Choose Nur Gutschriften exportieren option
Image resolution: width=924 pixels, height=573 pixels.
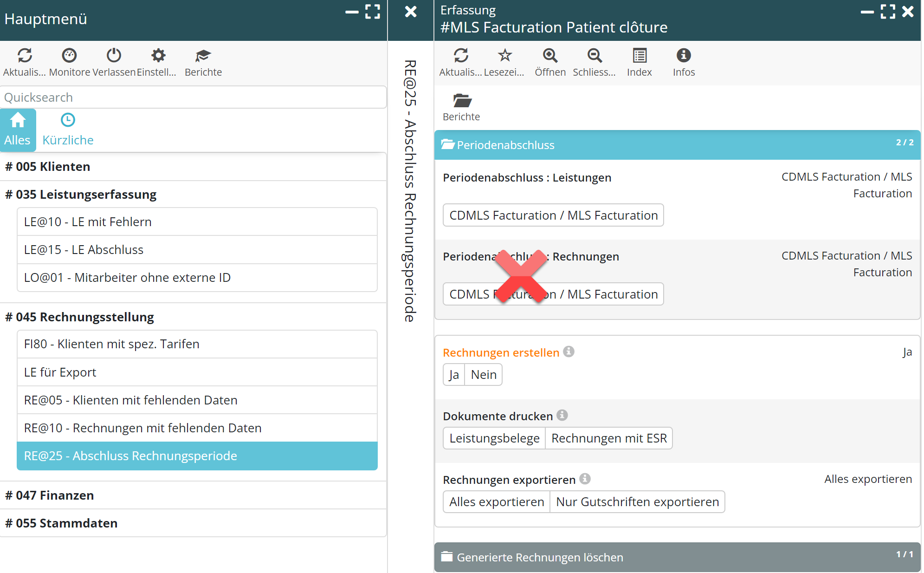(637, 502)
